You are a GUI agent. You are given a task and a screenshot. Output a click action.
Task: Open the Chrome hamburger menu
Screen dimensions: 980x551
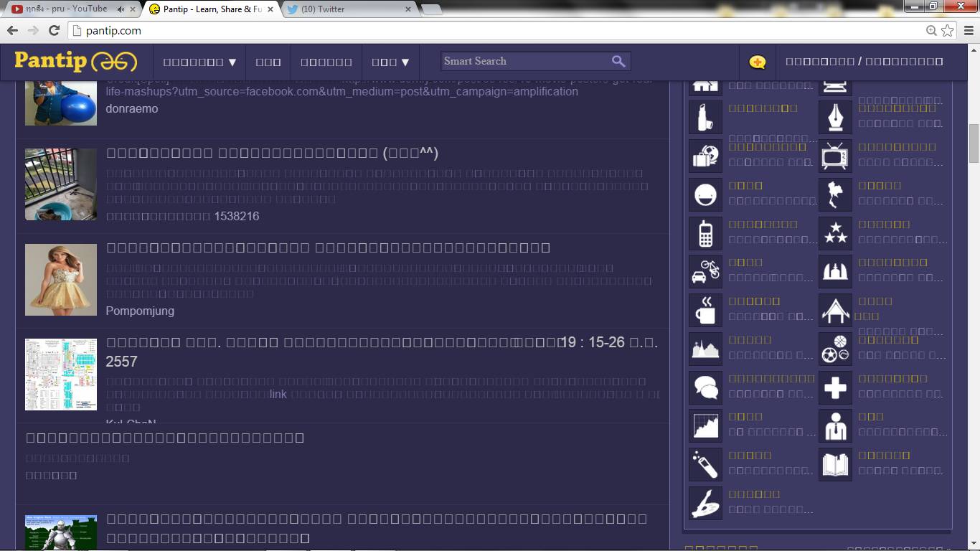click(969, 30)
